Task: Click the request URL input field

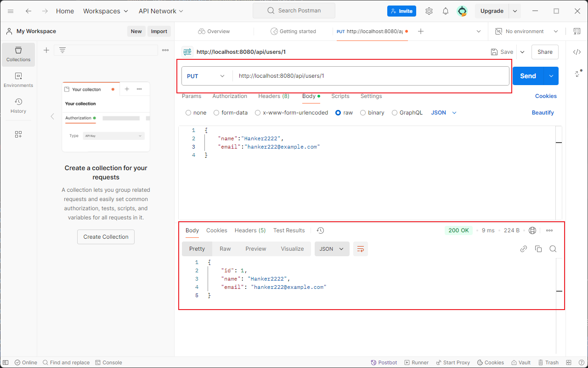Action: tap(371, 76)
